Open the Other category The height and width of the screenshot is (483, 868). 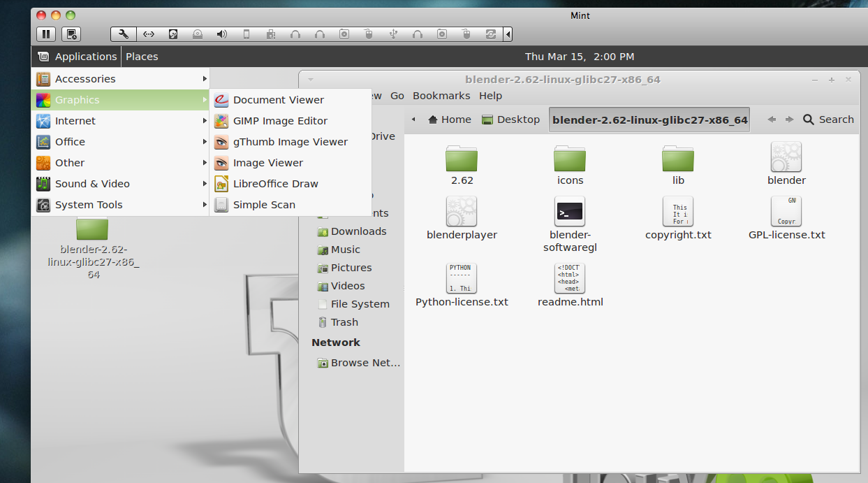(122, 163)
